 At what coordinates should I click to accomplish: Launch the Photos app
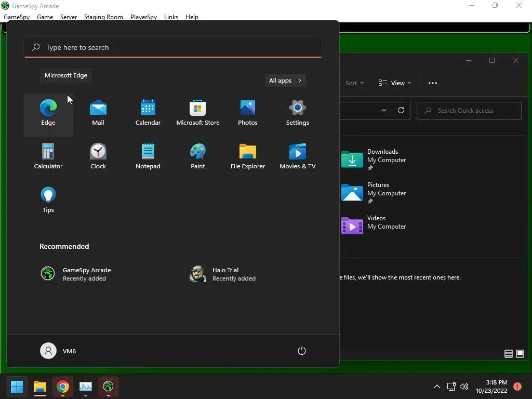click(x=248, y=114)
